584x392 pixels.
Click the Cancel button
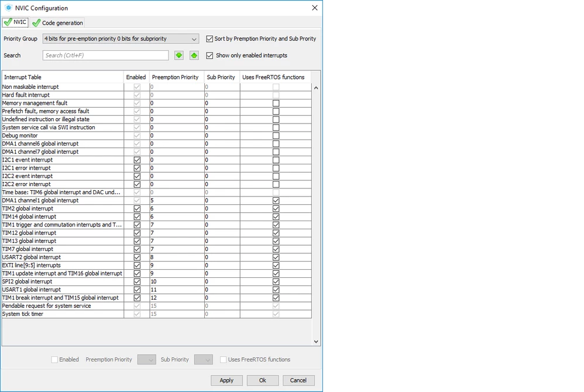tap(298, 380)
